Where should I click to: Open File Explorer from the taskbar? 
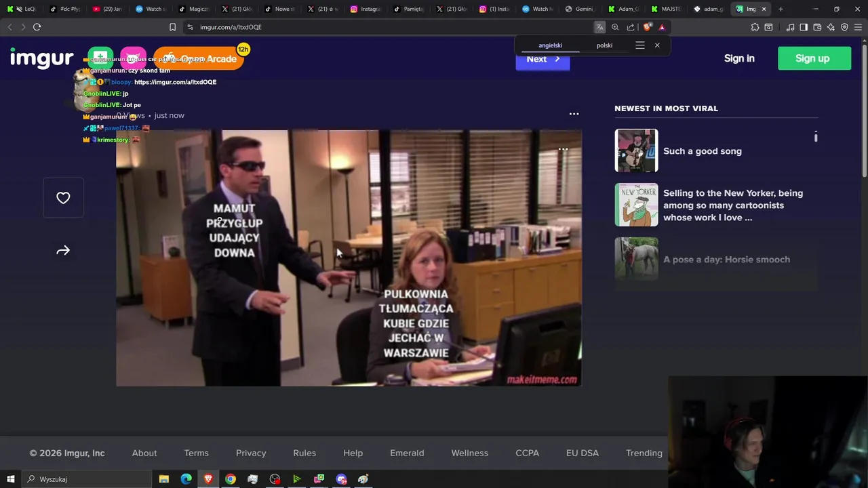pos(164,479)
